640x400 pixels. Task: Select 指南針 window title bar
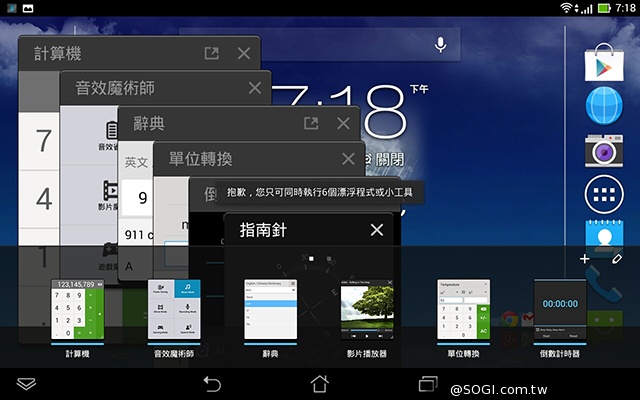click(309, 230)
